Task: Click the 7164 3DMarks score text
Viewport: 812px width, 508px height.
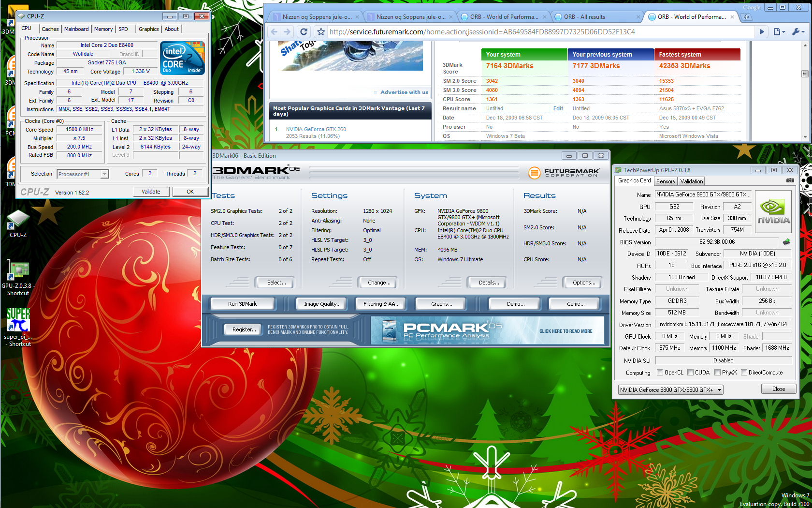Action: coord(509,66)
